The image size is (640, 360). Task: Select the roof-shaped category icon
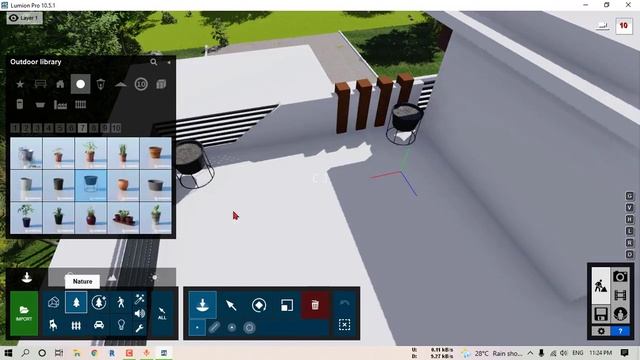tap(120, 84)
